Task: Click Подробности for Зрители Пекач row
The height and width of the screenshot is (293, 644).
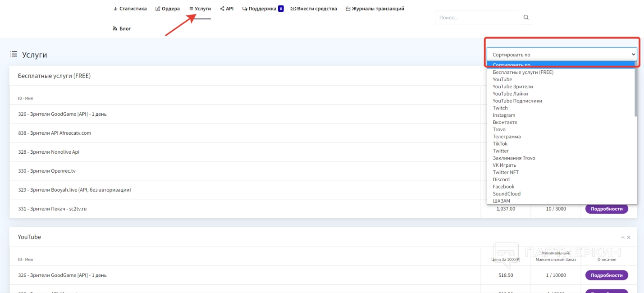Action: (607, 209)
